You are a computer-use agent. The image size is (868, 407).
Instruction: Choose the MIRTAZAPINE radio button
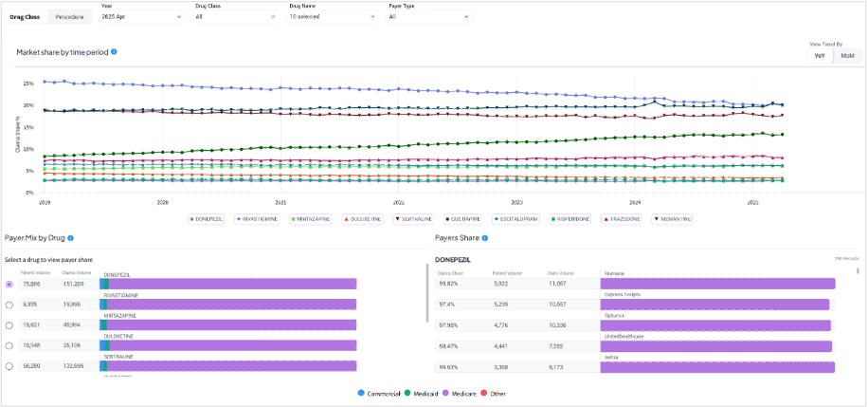pos(9,325)
